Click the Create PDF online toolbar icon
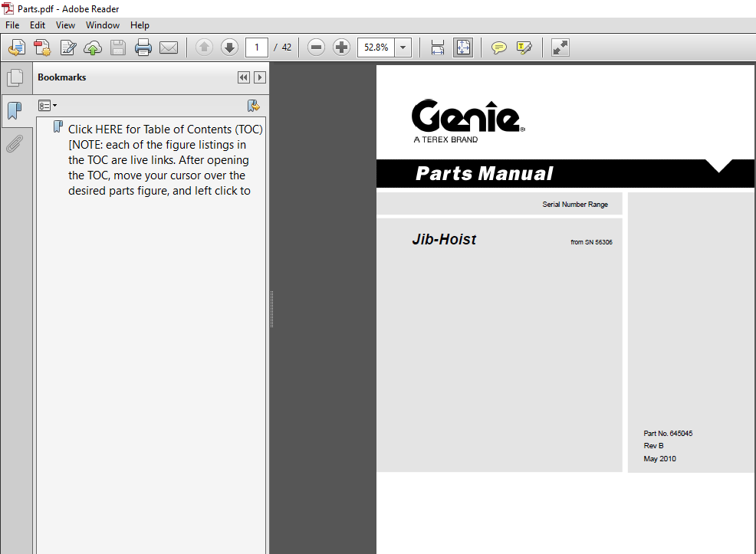 [x=17, y=48]
